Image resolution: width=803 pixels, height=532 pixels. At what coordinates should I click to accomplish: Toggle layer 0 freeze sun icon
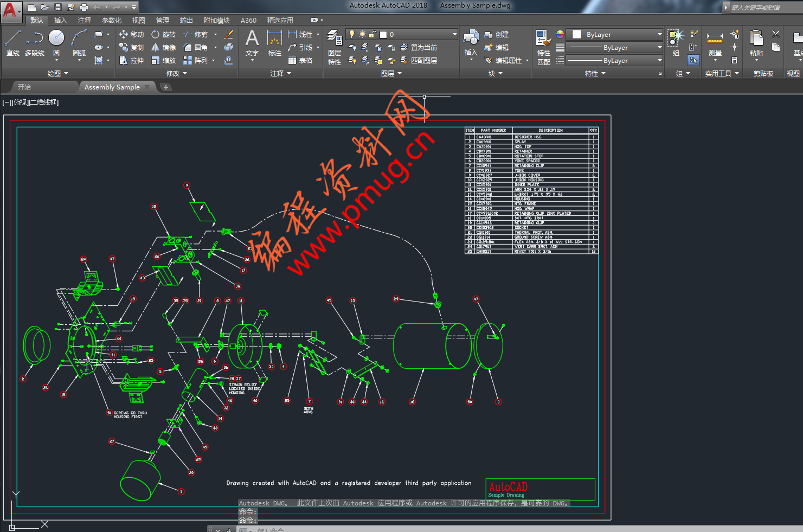pos(362,34)
